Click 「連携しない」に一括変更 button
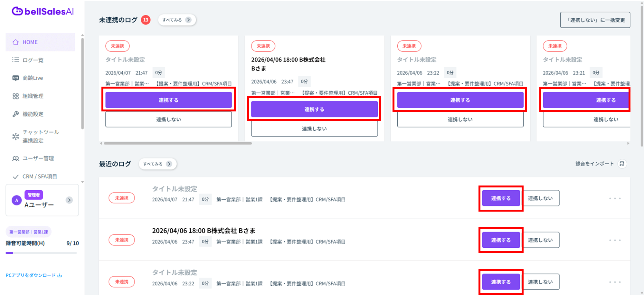644x295 pixels. coord(595,20)
